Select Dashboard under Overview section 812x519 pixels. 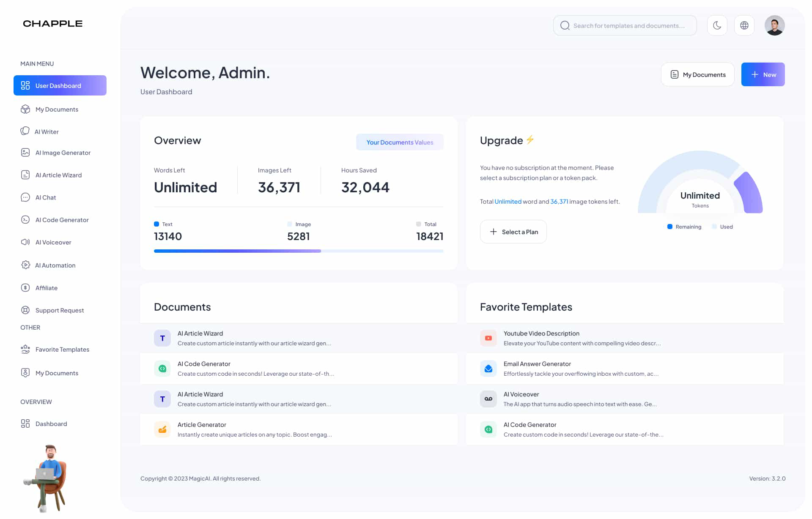[x=51, y=423]
